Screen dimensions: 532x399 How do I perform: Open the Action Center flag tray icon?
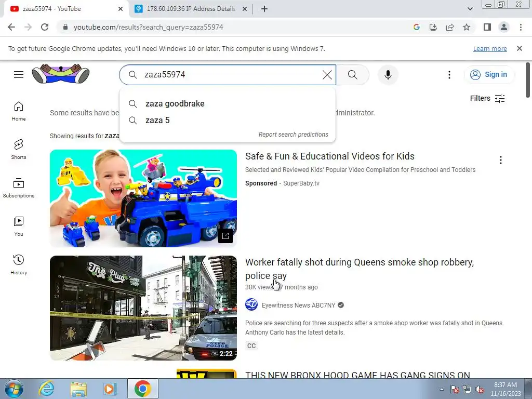pyautogui.click(x=454, y=390)
